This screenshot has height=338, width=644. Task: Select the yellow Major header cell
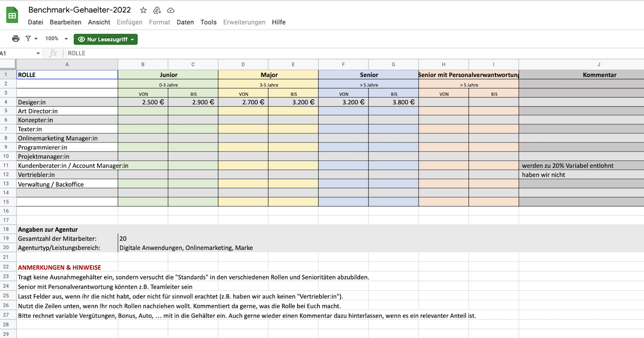tap(268, 75)
